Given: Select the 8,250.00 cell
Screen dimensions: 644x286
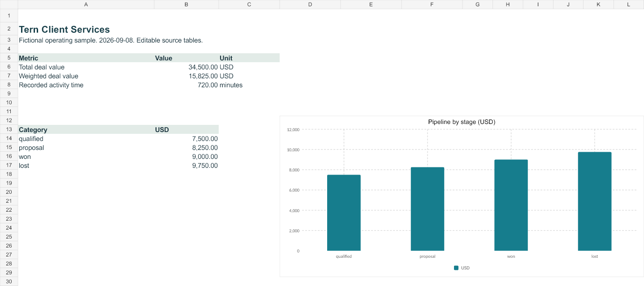Looking at the screenshot, I should (x=186, y=148).
